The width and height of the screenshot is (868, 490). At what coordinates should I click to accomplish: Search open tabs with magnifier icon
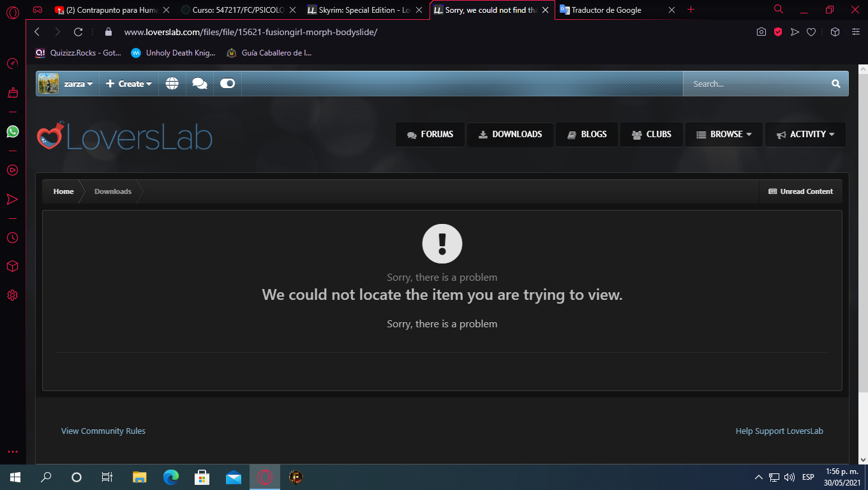click(x=778, y=9)
